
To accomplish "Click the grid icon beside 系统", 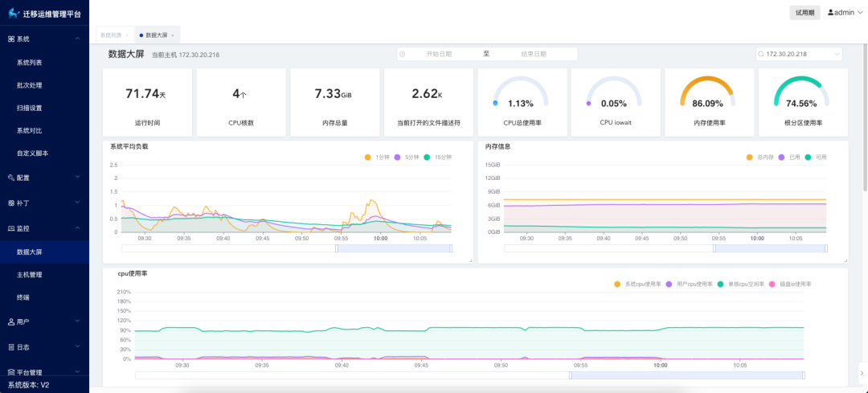I will 11,39.
